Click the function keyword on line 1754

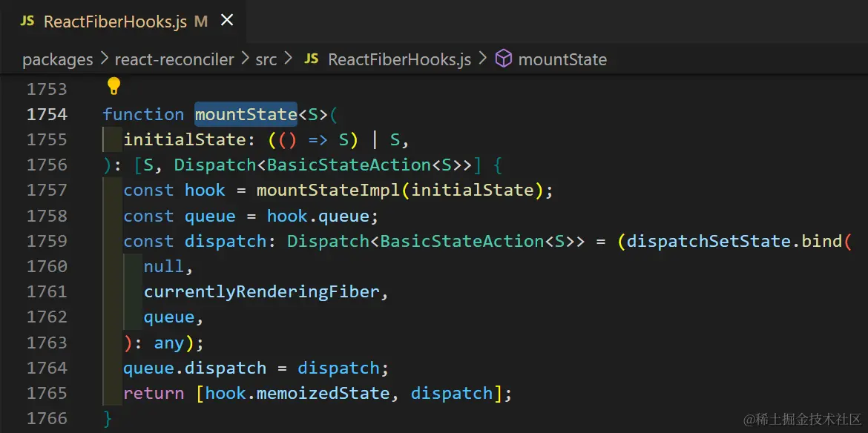(143, 114)
